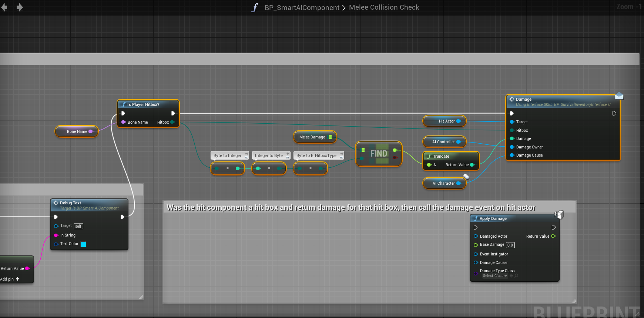Click the interface message envelope icon on Damage node
Screen dimensions: 644x318
[619, 96]
